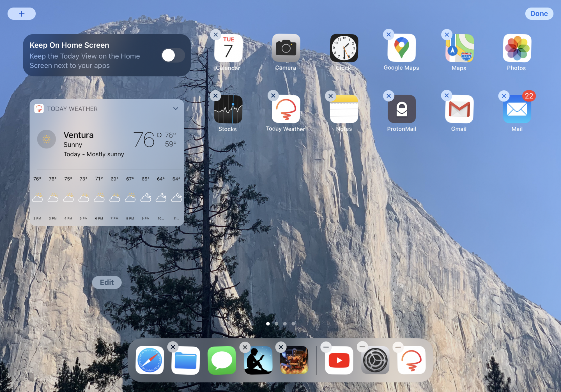The width and height of the screenshot is (561, 392).
Task: Delete the Gmail app using its X
Action: click(x=447, y=95)
